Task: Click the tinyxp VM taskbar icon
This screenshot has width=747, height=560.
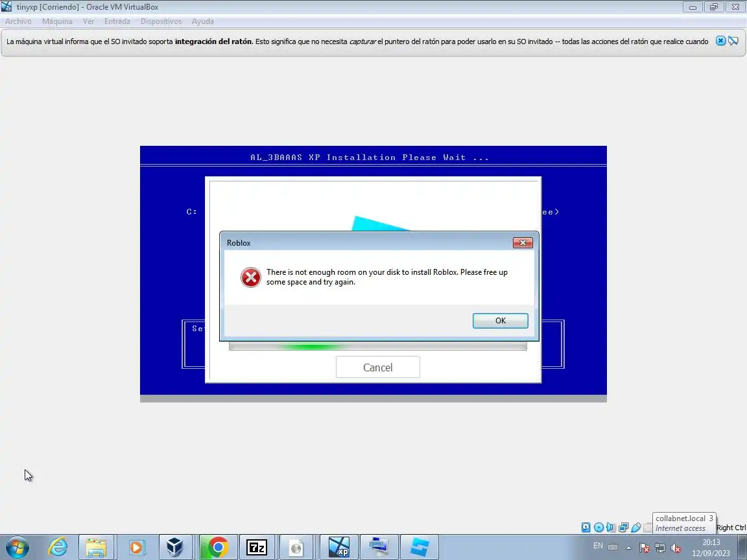Action: click(339, 547)
